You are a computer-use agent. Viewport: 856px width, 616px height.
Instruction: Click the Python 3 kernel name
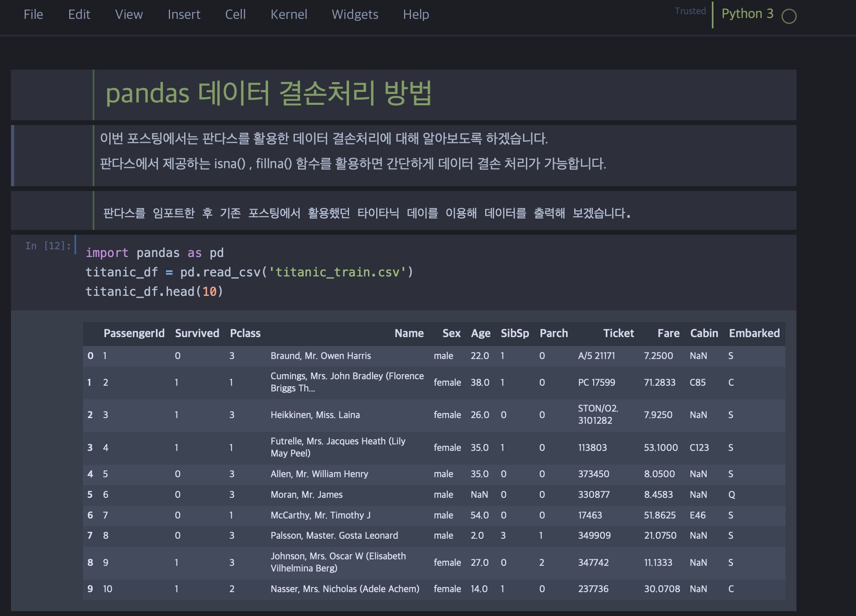(x=747, y=14)
